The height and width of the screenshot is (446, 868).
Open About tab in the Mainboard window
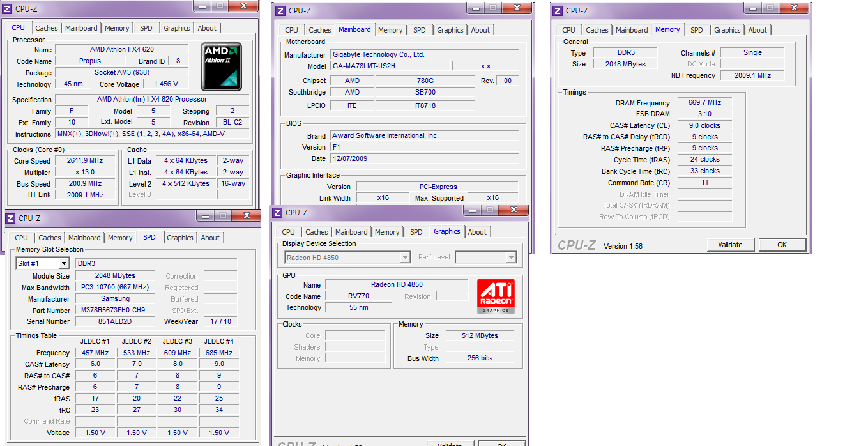coord(480,30)
